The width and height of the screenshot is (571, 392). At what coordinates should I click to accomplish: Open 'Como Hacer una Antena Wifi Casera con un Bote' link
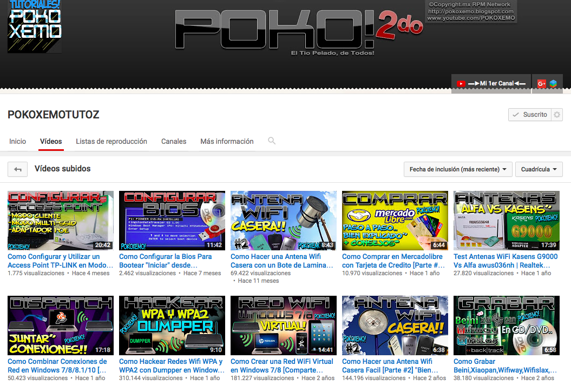(x=281, y=261)
